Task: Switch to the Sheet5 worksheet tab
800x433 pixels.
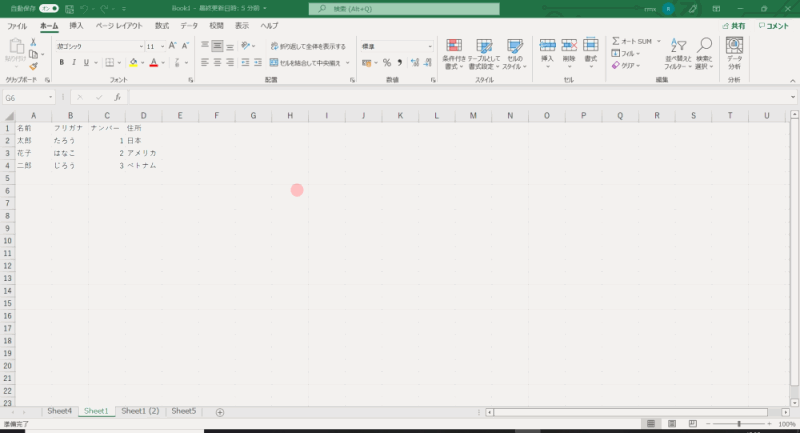Action: pos(184,411)
